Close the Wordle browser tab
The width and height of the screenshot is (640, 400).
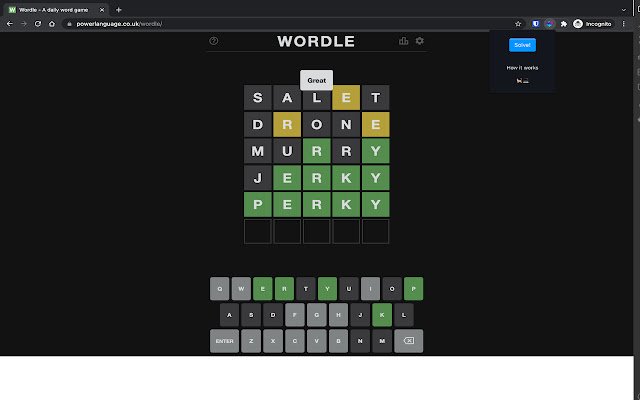102,10
